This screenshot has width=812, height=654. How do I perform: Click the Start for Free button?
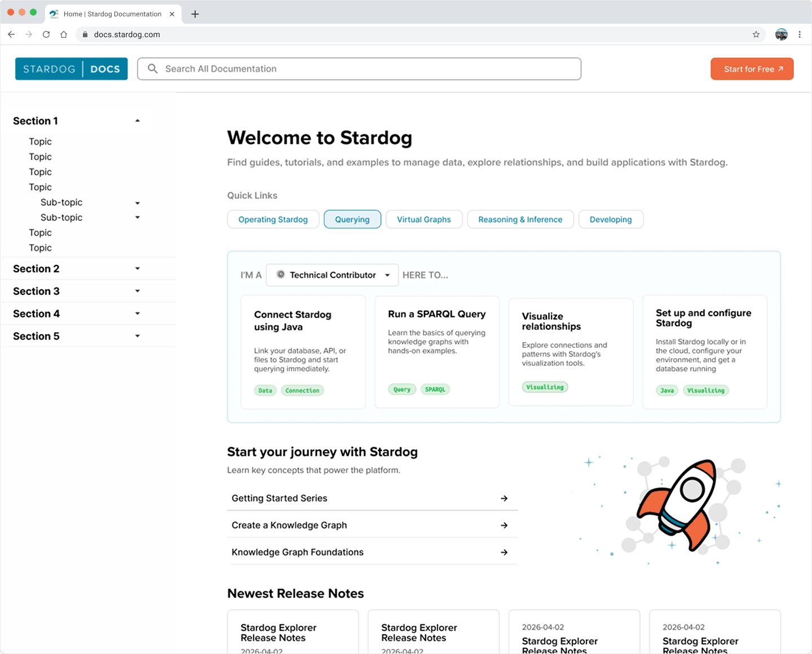pyautogui.click(x=752, y=69)
